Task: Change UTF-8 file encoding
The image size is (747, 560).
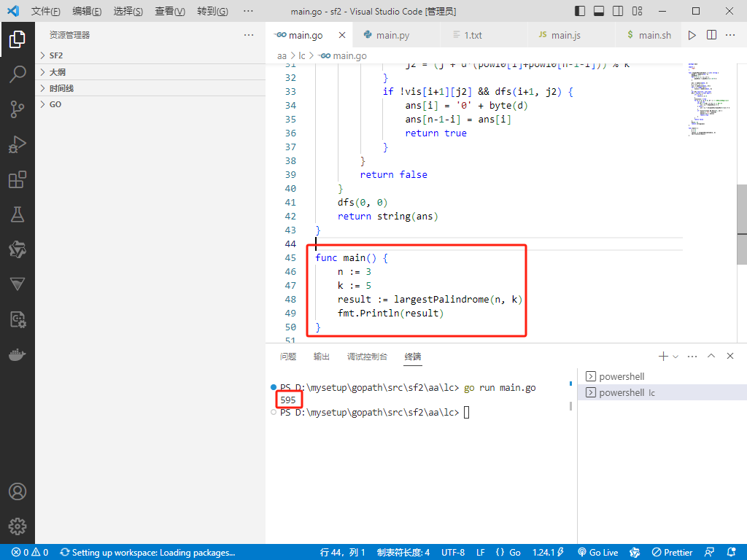Action: tap(452, 553)
